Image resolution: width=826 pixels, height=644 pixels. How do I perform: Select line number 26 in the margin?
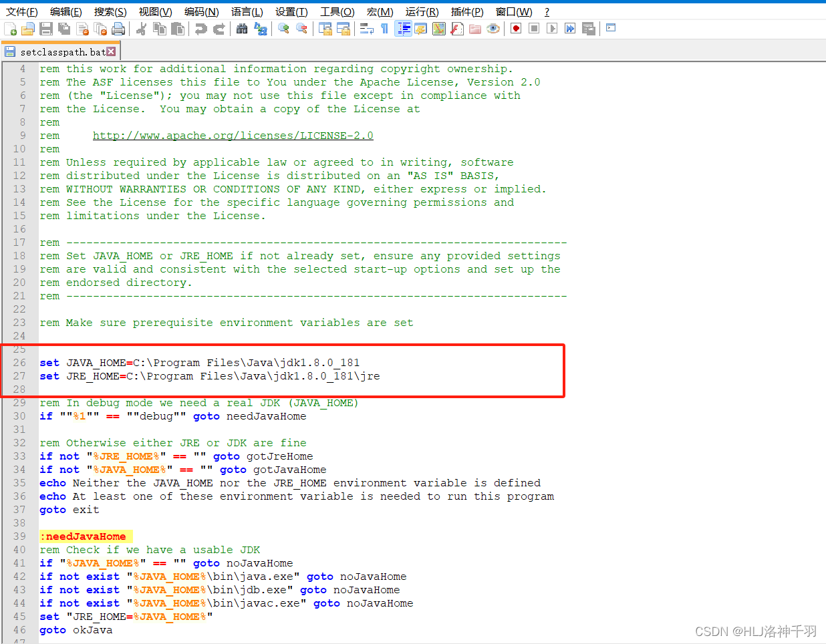click(x=20, y=362)
